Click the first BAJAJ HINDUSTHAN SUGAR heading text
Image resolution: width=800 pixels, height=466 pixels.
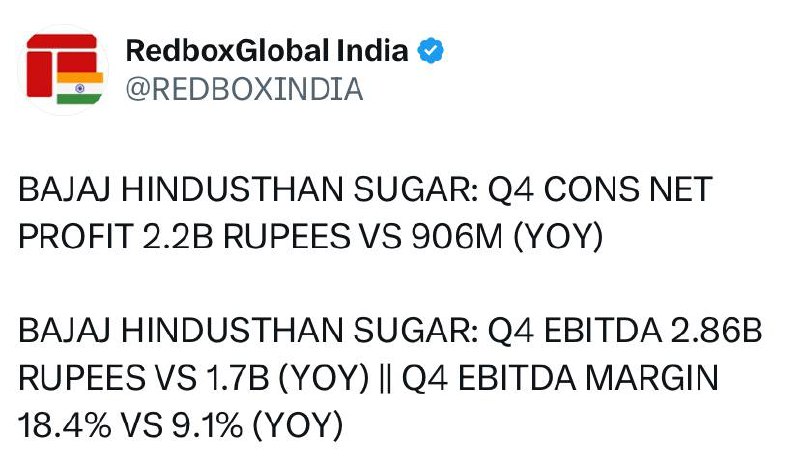[248, 189]
